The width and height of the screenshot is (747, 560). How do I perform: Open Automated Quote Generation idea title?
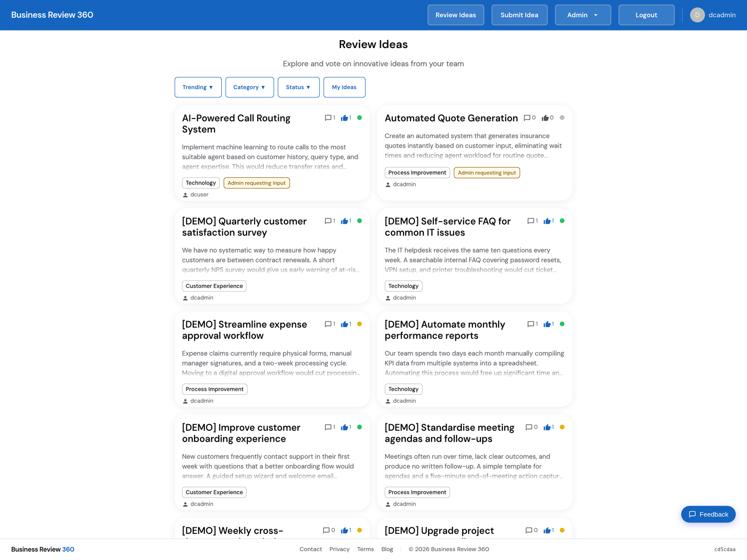(451, 118)
